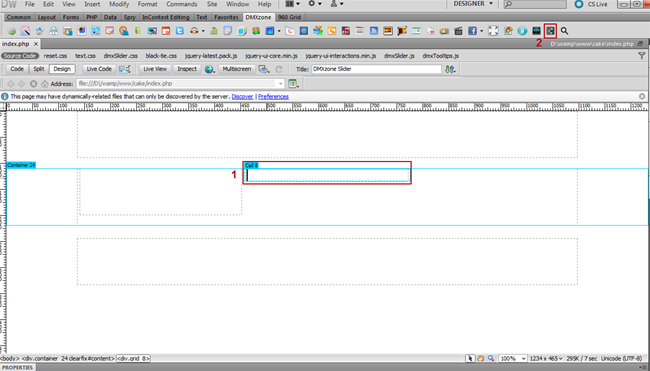Switch to Design view
This screenshot has width=650, height=371.
62,69
